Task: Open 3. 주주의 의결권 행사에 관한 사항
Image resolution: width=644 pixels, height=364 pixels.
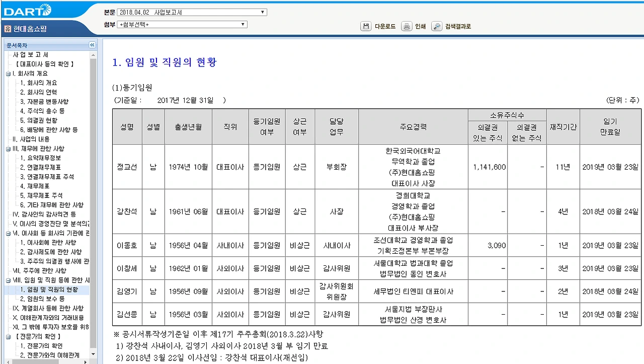Action: click(x=55, y=261)
